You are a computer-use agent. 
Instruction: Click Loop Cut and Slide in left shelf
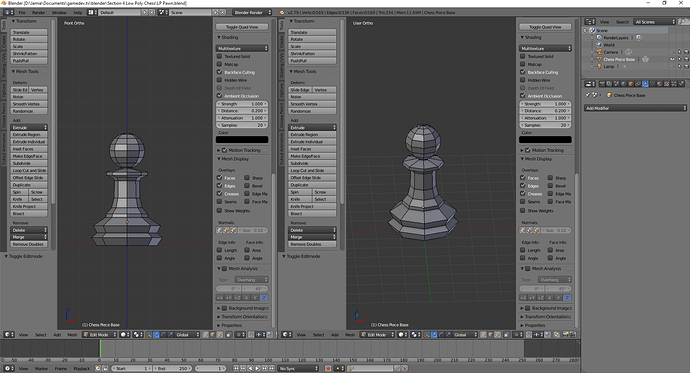point(29,170)
